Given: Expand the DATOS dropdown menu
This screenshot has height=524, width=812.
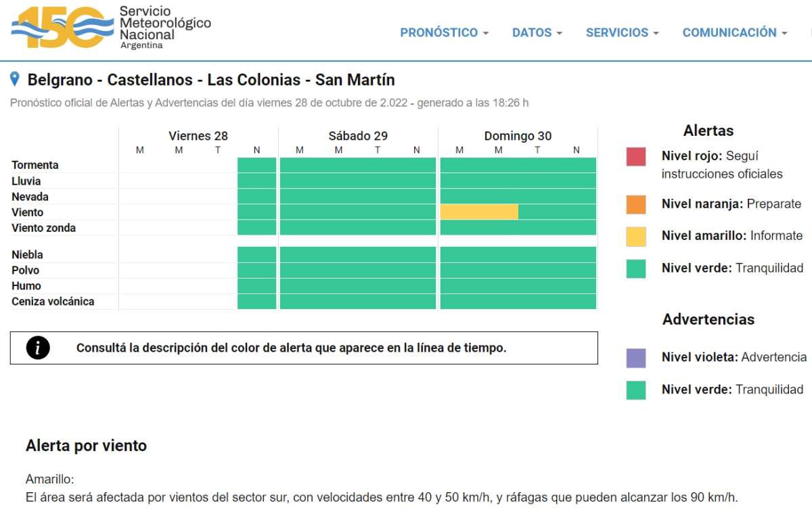Looking at the screenshot, I should [537, 32].
